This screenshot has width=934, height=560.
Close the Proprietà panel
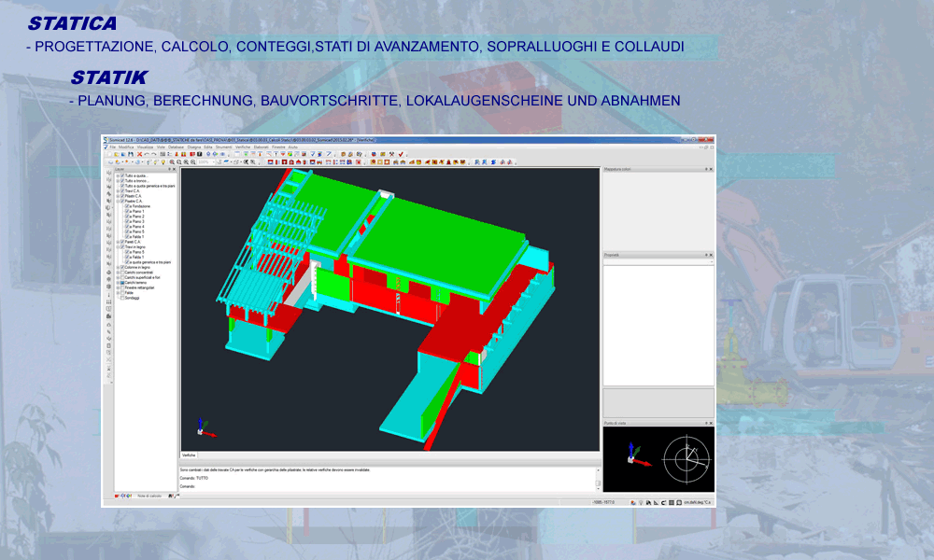(711, 255)
